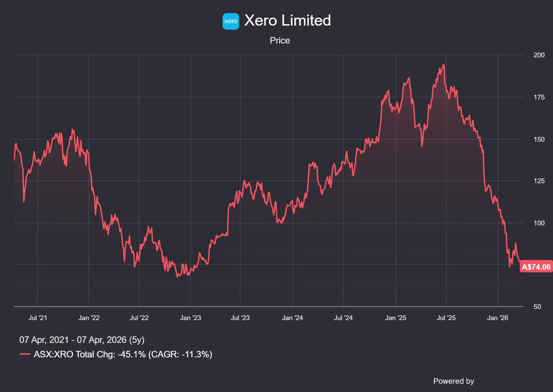Select the Jul '25 x-axis label
Viewport: 553px width, 392px height.
446,318
